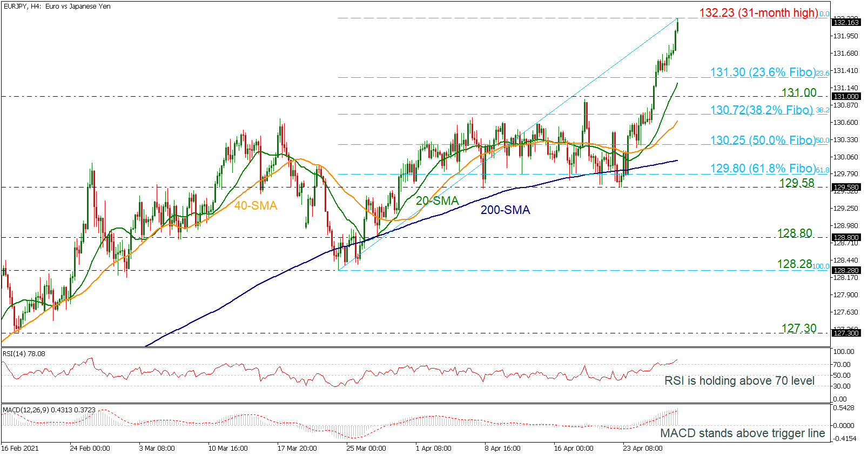Select 'MACD stands above trigger line' note

(x=743, y=433)
